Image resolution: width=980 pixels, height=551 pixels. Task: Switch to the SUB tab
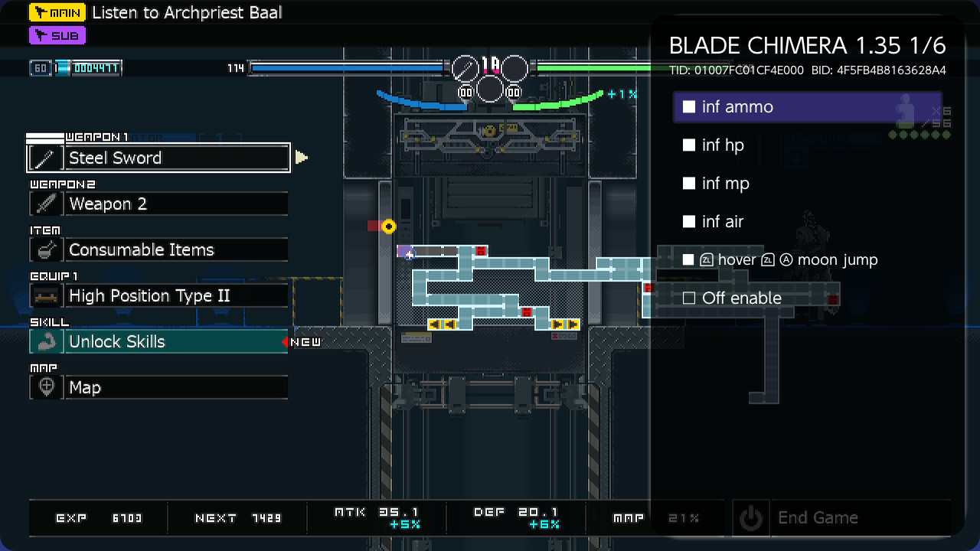[x=57, y=35]
